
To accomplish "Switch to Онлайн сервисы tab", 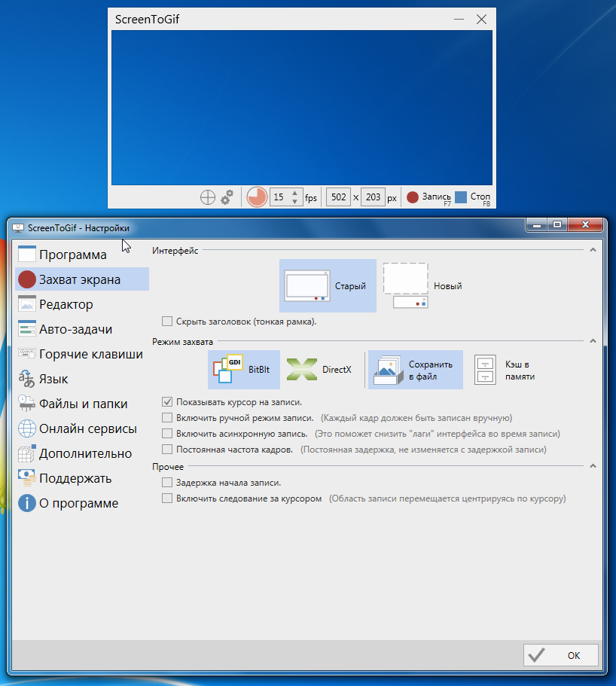I will (82, 428).
